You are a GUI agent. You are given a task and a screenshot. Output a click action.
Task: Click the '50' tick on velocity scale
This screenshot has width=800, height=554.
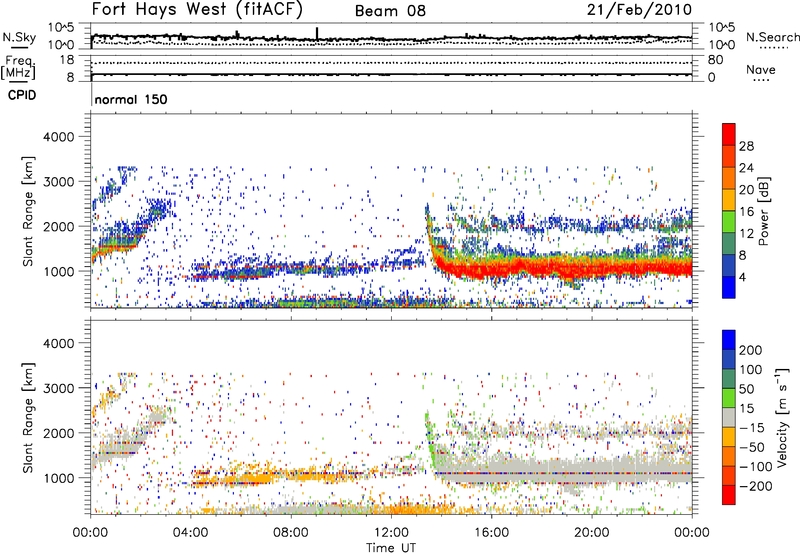[746, 389]
